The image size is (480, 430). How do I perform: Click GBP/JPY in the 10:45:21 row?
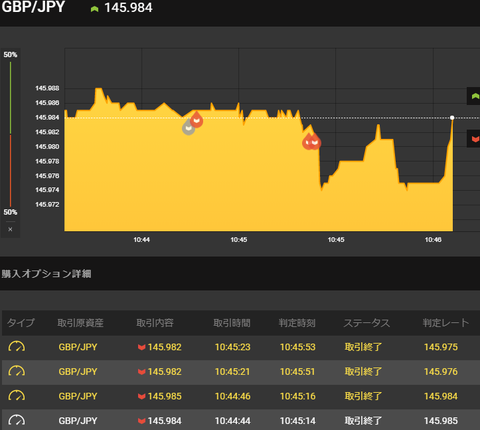pyautogui.click(x=78, y=372)
